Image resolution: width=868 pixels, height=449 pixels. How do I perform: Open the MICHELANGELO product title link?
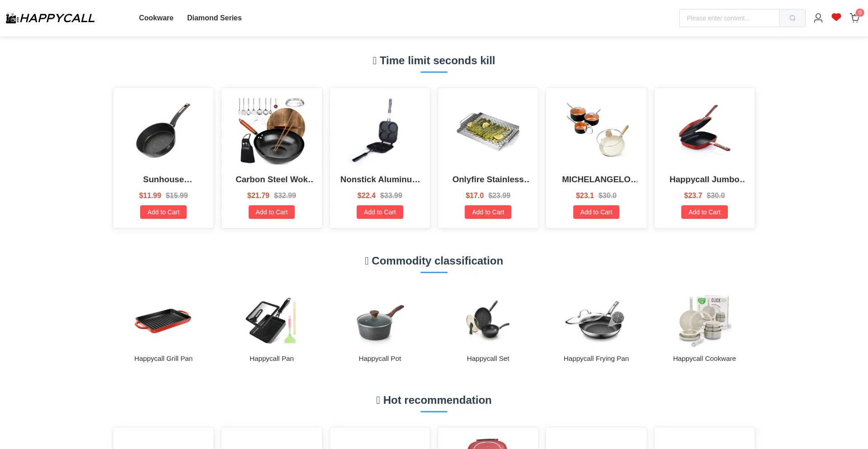point(600,180)
